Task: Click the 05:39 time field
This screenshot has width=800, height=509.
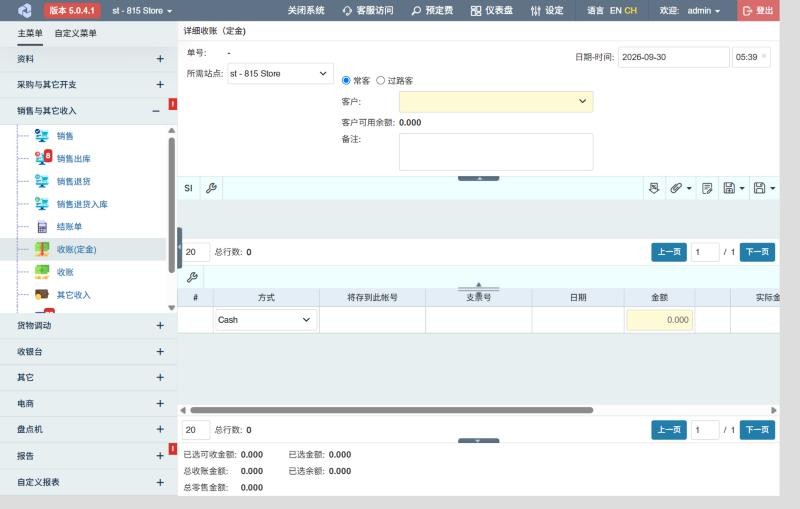Action: (x=751, y=57)
